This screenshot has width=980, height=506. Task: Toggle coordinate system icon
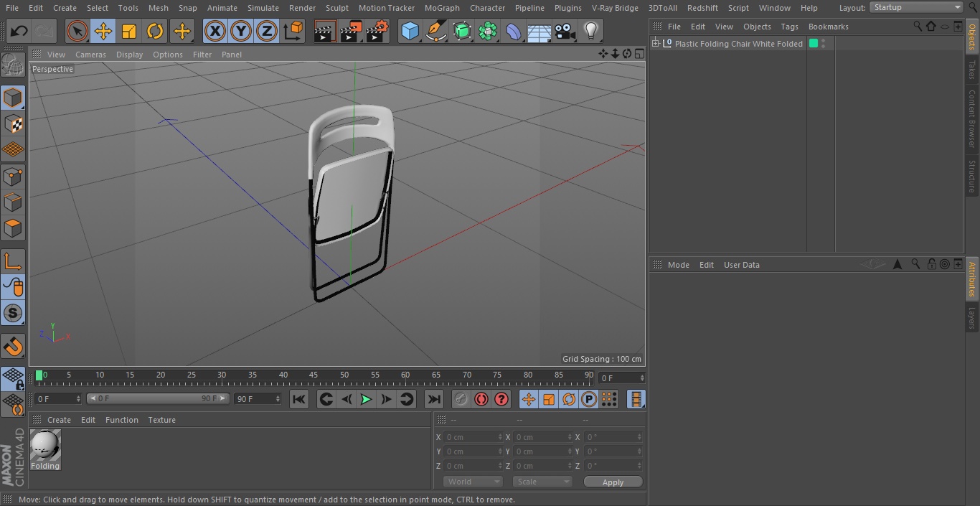click(x=293, y=31)
